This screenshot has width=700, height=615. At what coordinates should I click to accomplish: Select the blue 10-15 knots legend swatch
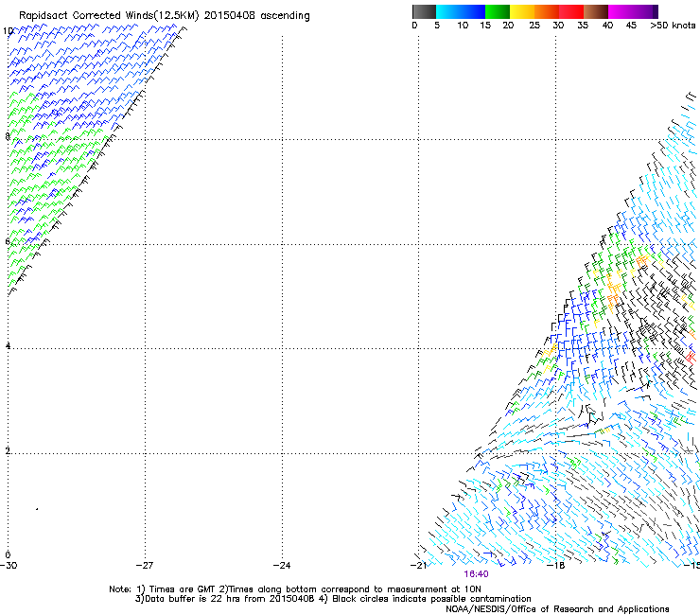pos(473,11)
